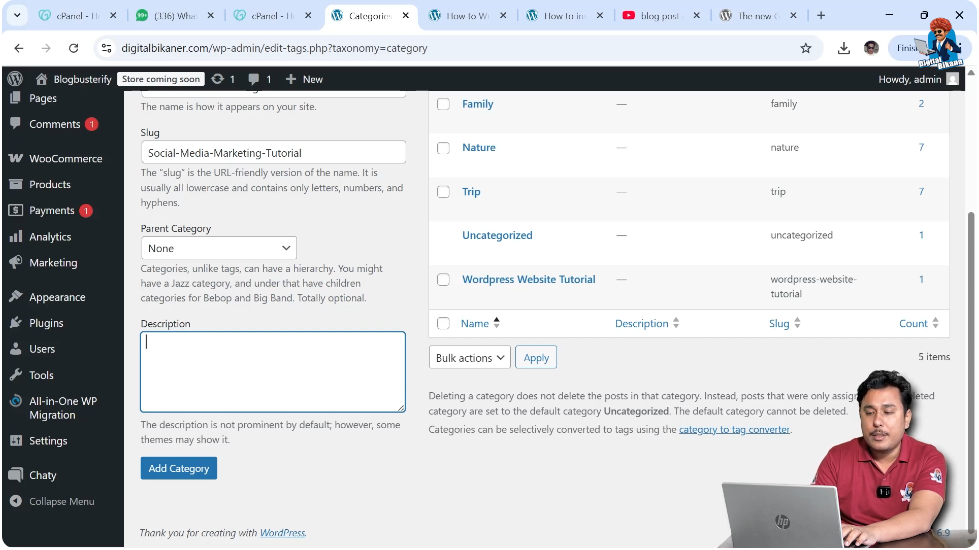Open Analytics sidebar icon
The image size is (979, 550).
pos(16,237)
